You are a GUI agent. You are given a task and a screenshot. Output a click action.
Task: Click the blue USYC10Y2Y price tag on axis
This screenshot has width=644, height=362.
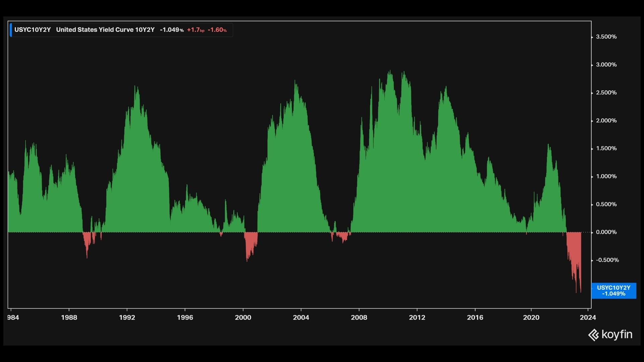613,291
